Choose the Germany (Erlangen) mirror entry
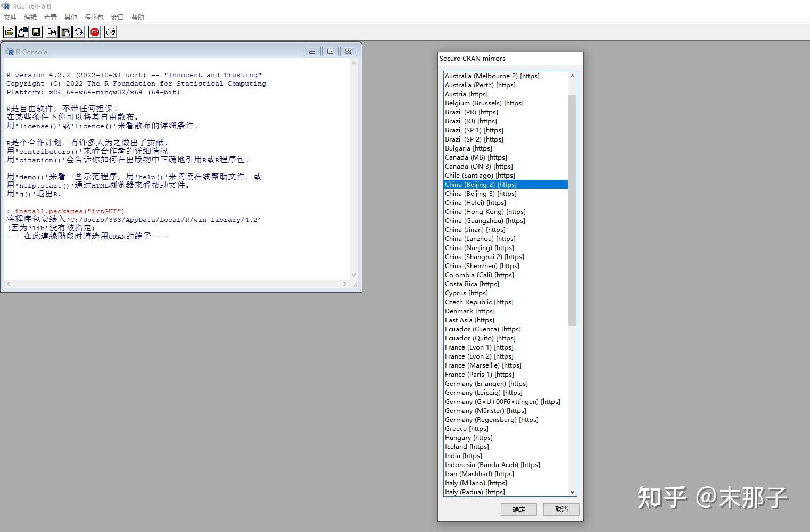810x532 pixels. [486, 383]
